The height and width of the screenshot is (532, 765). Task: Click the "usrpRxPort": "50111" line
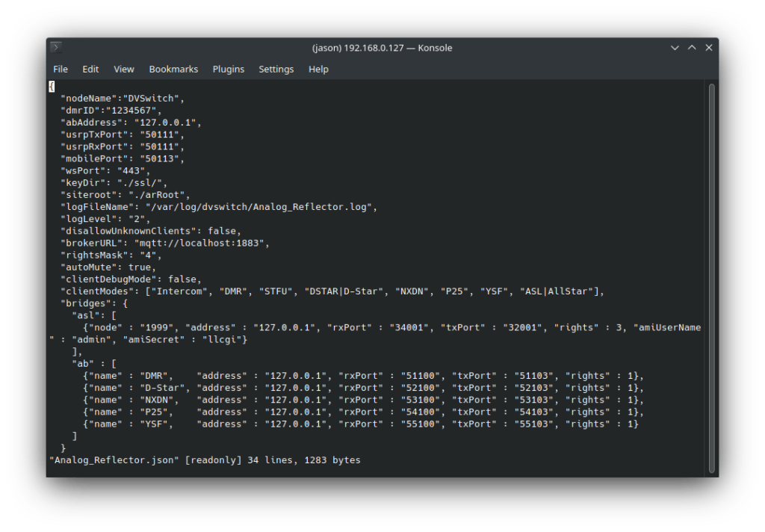(x=122, y=146)
